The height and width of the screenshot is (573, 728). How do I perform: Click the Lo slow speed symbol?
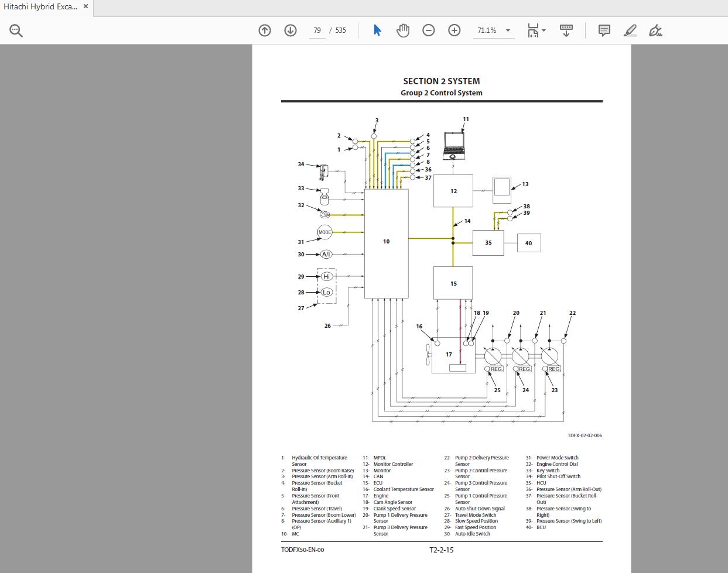327,292
